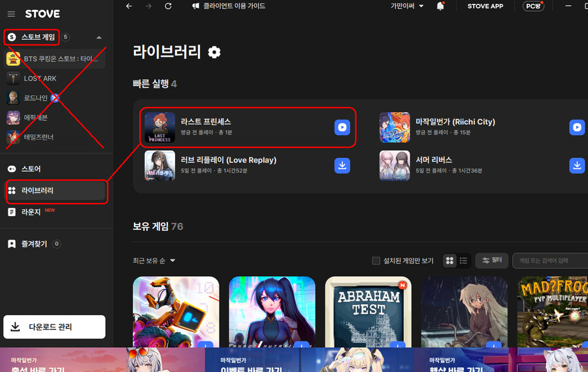Click 서머 리버스 thumbnail image
The height and width of the screenshot is (372, 588).
tap(395, 166)
